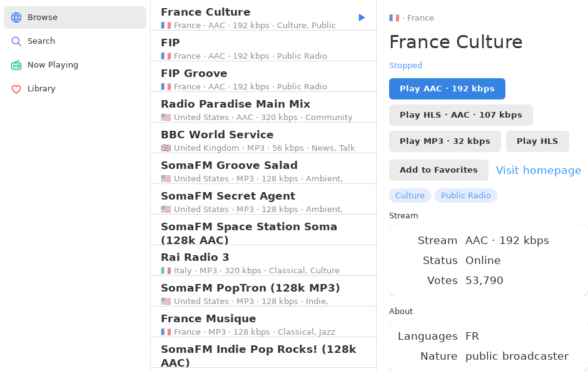588x371 pixels.
Task: Select the France Musique station
Action: pos(263,322)
